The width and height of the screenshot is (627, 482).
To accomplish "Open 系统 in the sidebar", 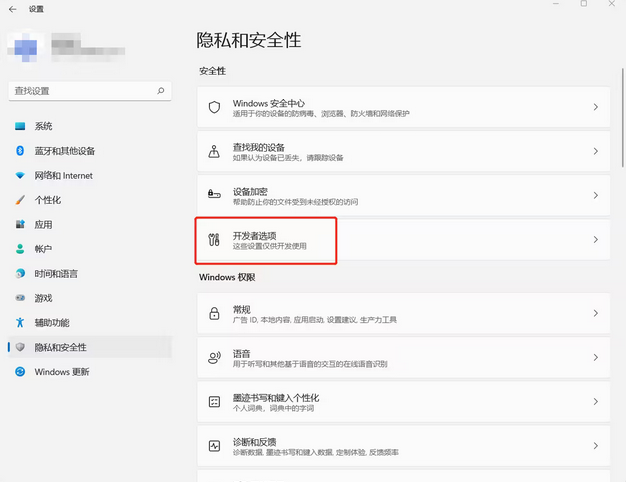I will click(x=90, y=126).
